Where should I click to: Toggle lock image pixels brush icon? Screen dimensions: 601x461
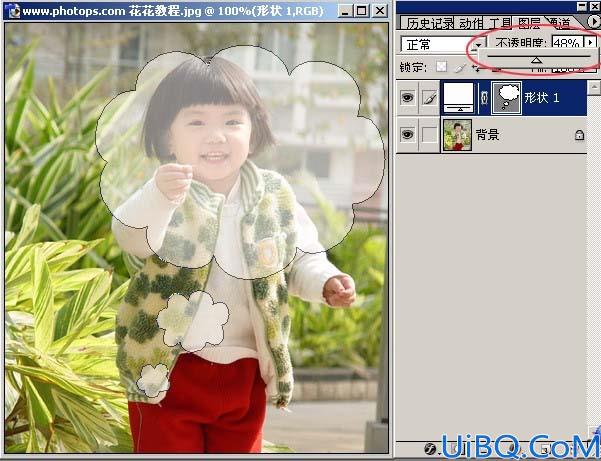(x=460, y=67)
